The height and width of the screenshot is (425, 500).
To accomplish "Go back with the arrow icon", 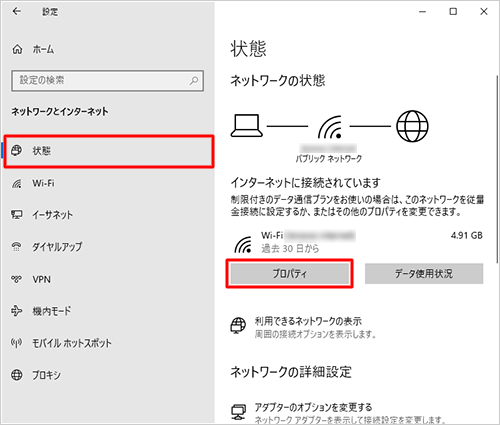I will tap(16, 11).
